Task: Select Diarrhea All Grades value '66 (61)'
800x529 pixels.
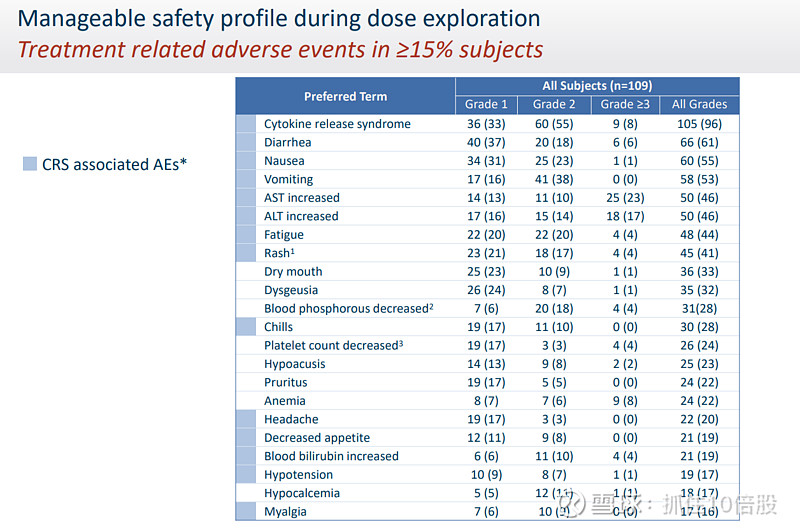Action: tap(699, 142)
